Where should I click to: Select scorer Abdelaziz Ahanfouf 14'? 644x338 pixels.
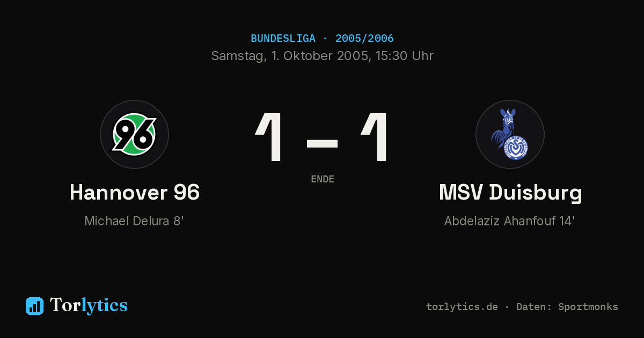click(510, 221)
